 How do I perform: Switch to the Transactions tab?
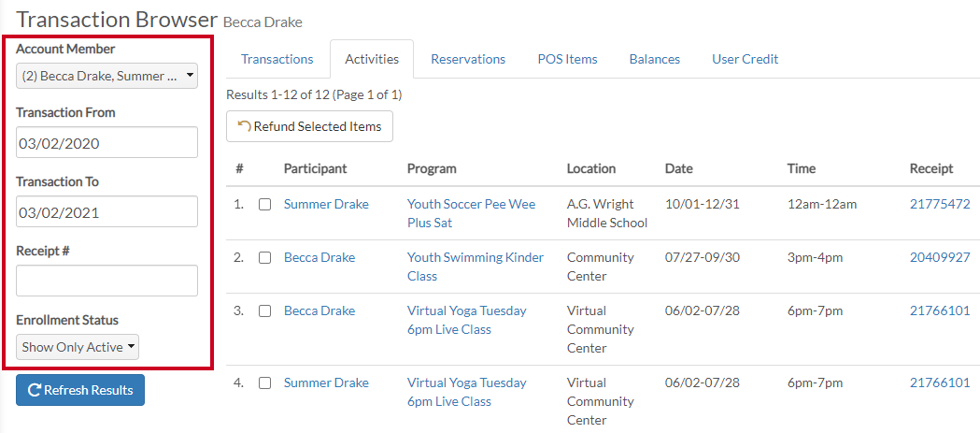click(x=277, y=60)
